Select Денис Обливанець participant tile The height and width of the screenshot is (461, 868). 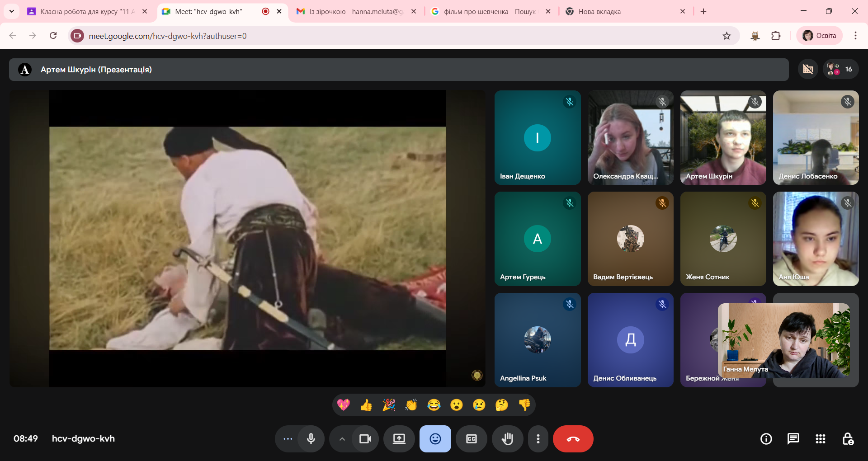631,340
